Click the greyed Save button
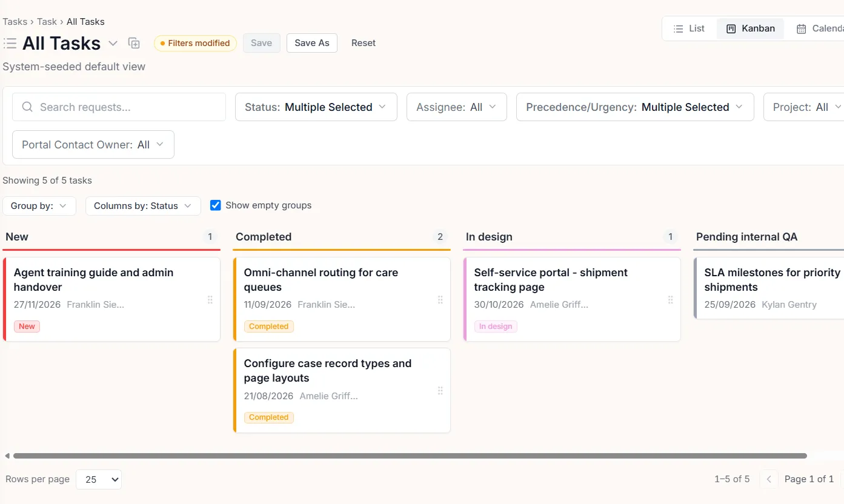Screen dimensions: 844x504 [x=261, y=43]
